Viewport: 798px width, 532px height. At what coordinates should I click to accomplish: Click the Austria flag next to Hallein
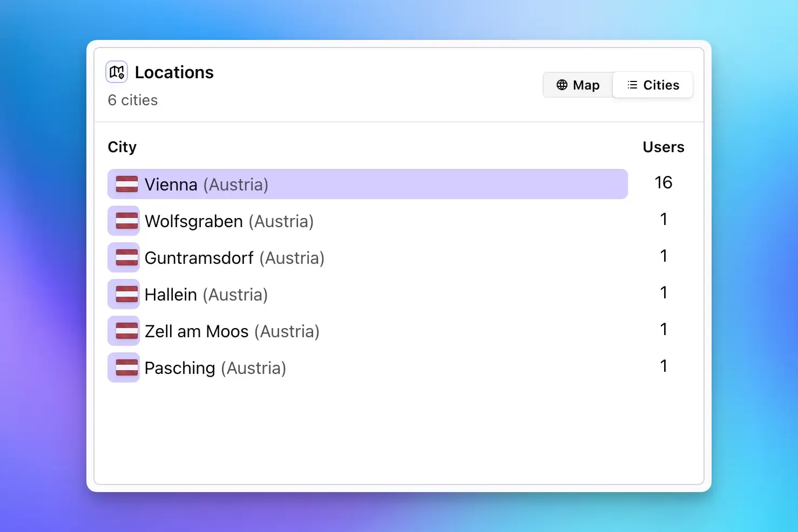[x=124, y=294]
